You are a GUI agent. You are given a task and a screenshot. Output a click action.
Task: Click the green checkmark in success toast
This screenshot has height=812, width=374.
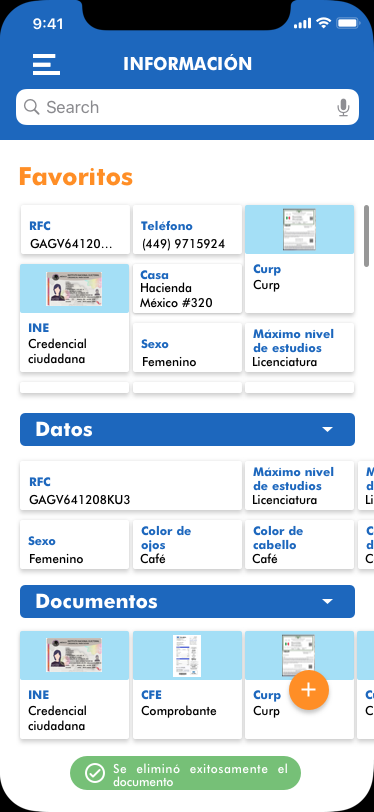tap(95, 774)
